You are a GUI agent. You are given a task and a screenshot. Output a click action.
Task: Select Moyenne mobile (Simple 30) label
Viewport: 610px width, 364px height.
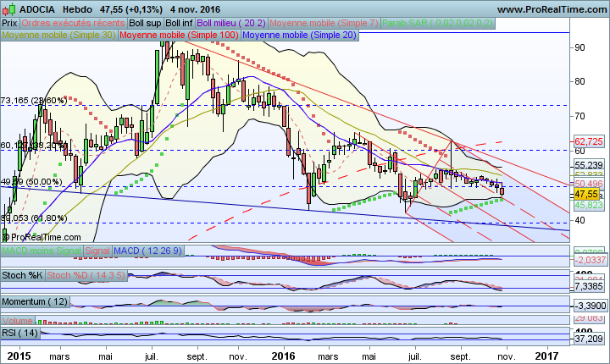coord(58,35)
